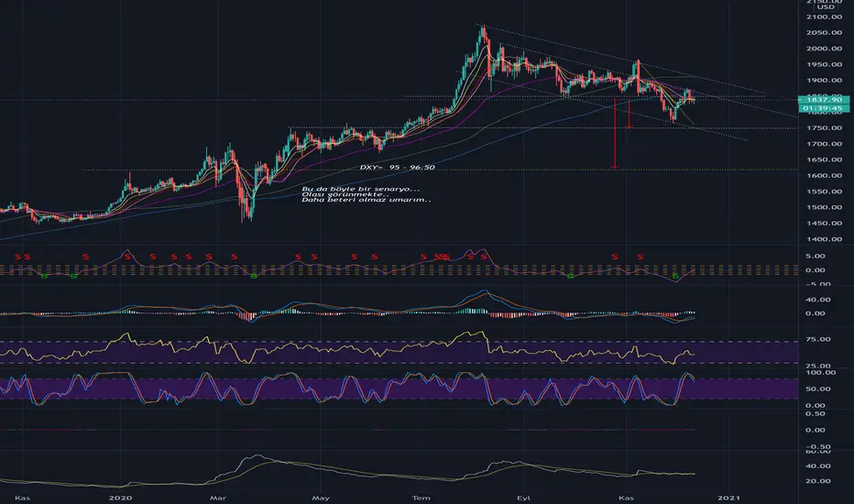Screen dimensions: 854x504
Task: Click the 2000.00 price axis label
Action: pos(824,49)
